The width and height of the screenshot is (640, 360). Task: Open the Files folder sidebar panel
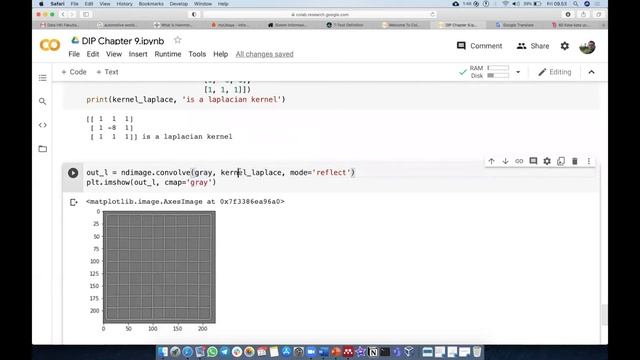[42, 149]
